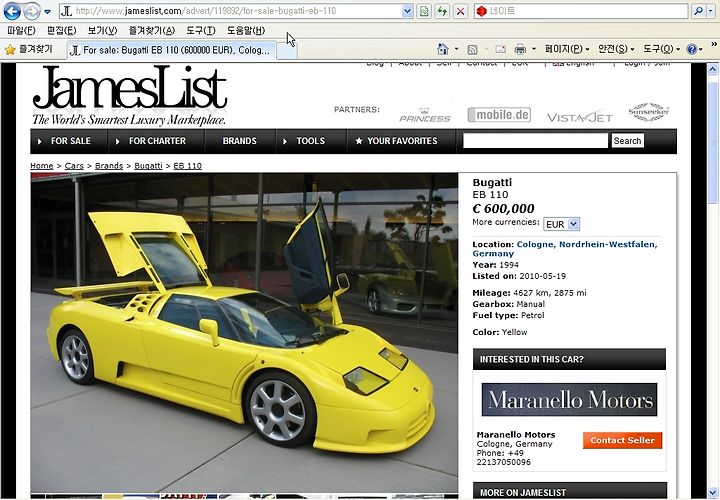
Task: Click the scrollbar down arrow
Action: 713,492
